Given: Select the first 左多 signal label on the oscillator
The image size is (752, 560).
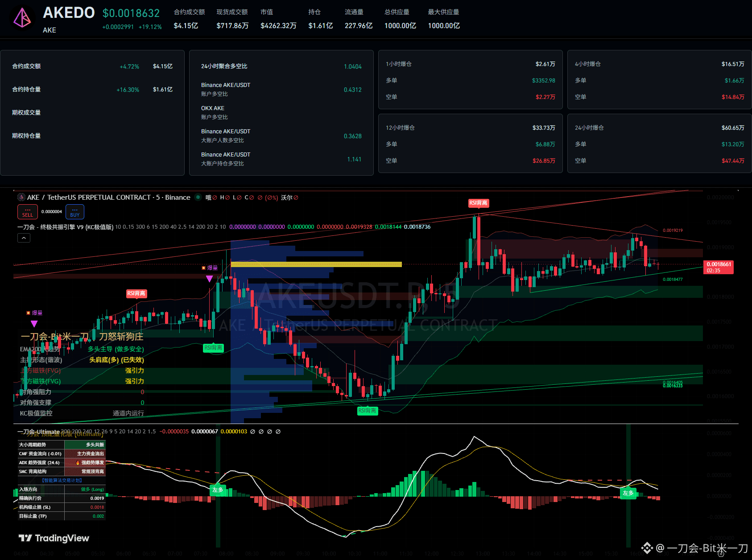Looking at the screenshot, I should 218,490.
